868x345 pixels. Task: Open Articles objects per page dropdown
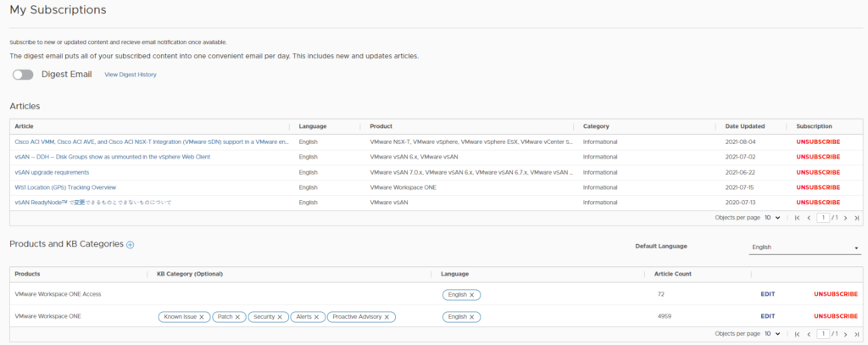pos(772,218)
